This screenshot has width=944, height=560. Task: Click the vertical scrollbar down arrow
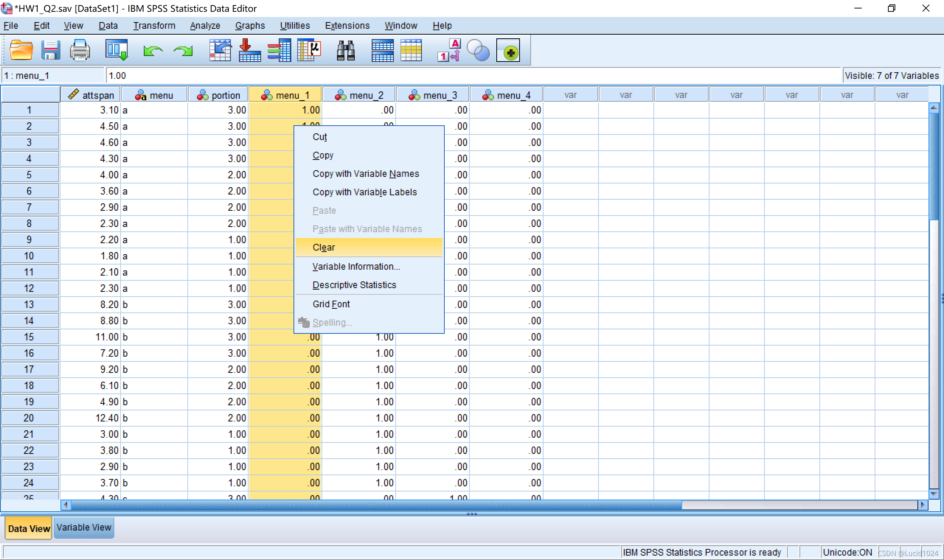(x=933, y=493)
